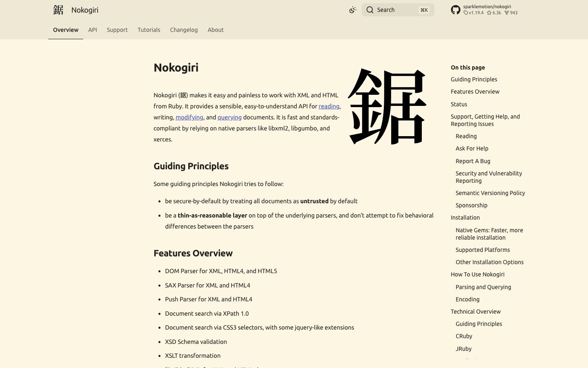Click the Guiding Principles section heading
Viewport: 588px width, 368px height.
click(x=191, y=166)
